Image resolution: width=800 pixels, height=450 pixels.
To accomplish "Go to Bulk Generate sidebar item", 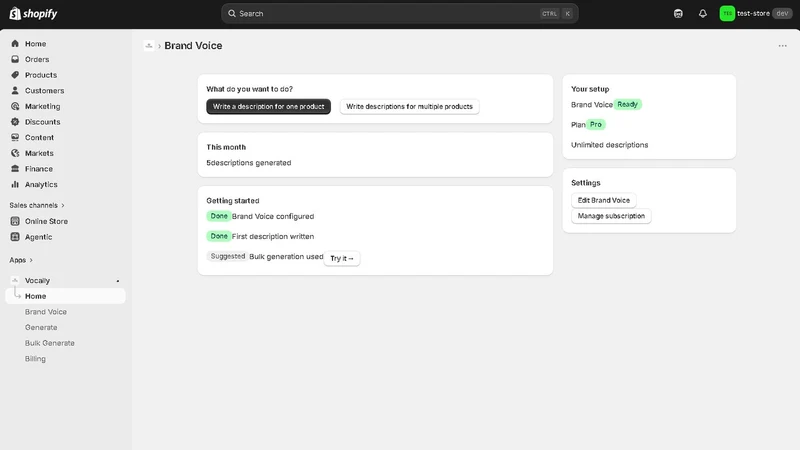I will [49, 343].
